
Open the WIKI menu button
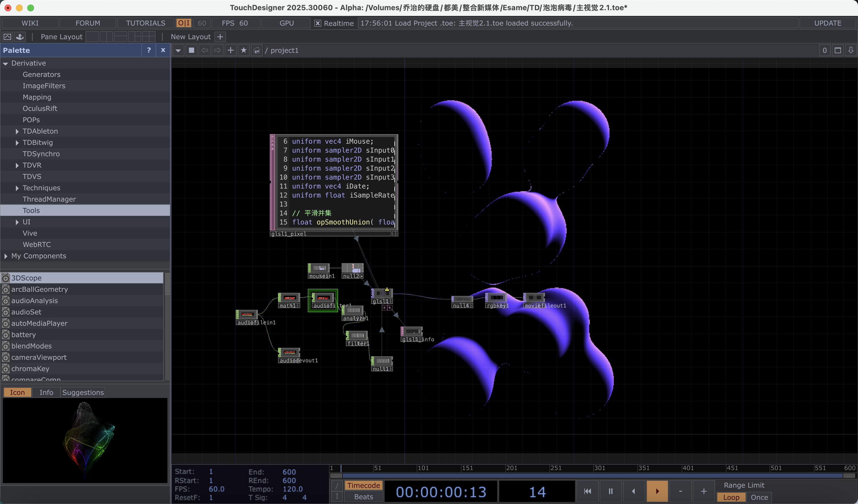click(x=30, y=23)
